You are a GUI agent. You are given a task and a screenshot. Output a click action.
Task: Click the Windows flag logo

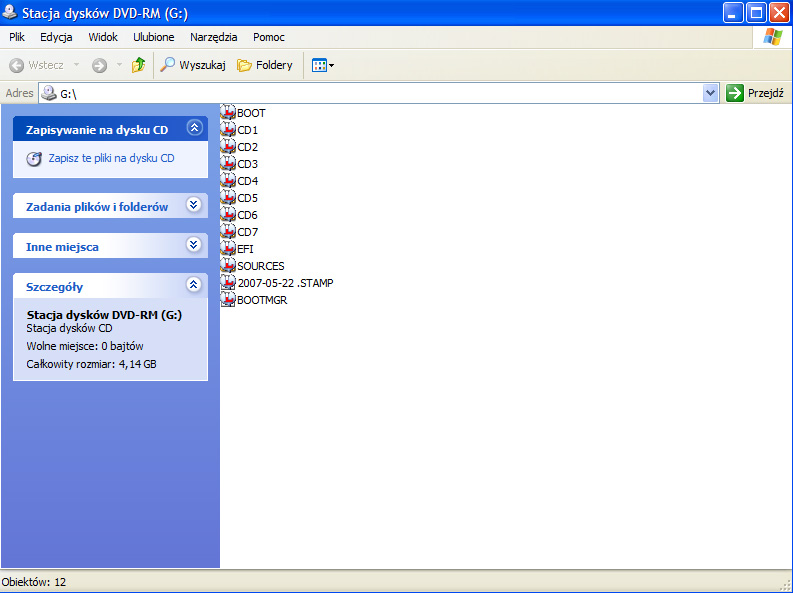pos(772,37)
